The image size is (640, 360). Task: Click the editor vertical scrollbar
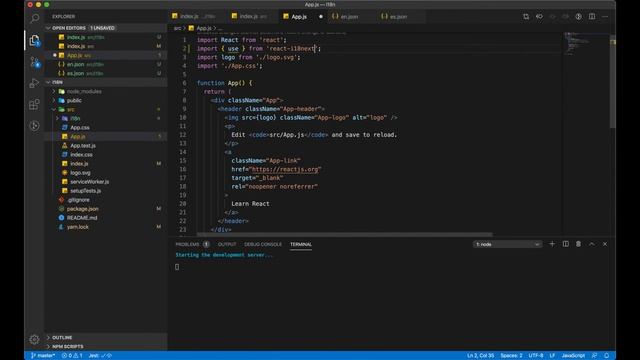[613, 82]
